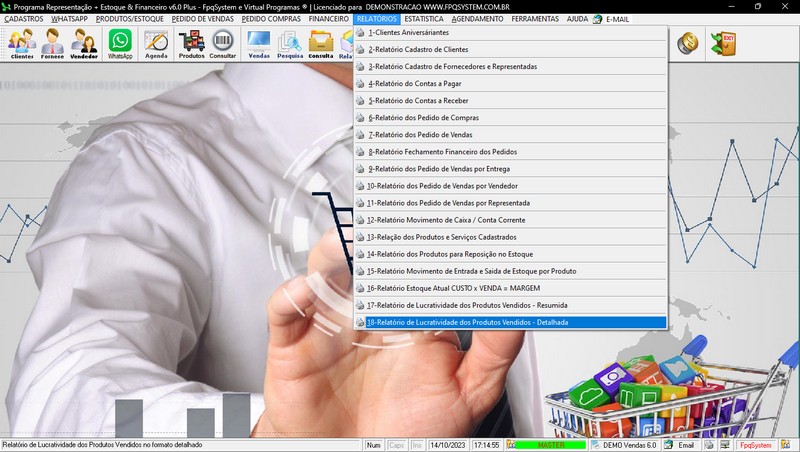Open the AJUDA menu
The height and width of the screenshot is (452, 800).
click(577, 19)
